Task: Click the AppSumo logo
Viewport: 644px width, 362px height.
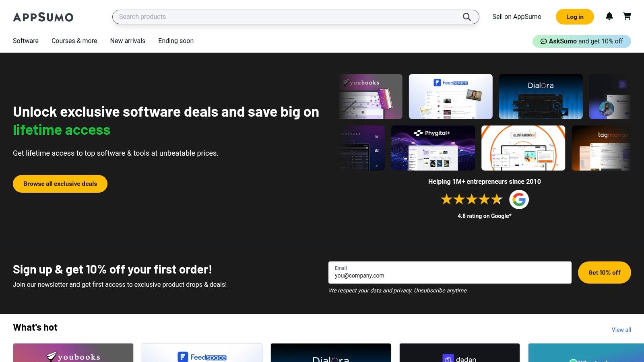Action: pos(43,17)
